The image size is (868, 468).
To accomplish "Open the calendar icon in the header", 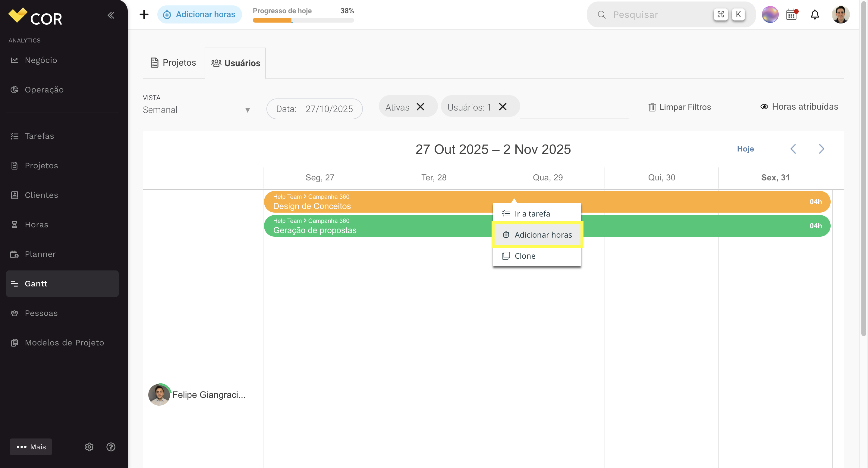I will tap(791, 14).
